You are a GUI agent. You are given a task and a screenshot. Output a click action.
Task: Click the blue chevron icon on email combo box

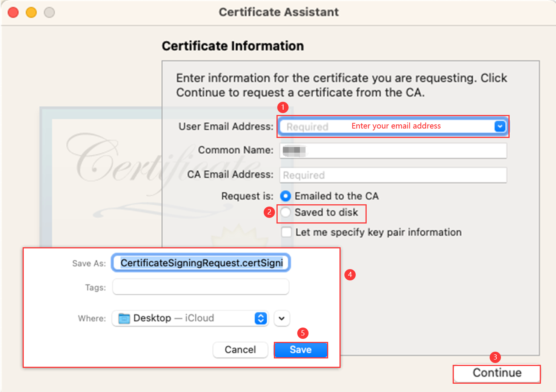point(500,126)
